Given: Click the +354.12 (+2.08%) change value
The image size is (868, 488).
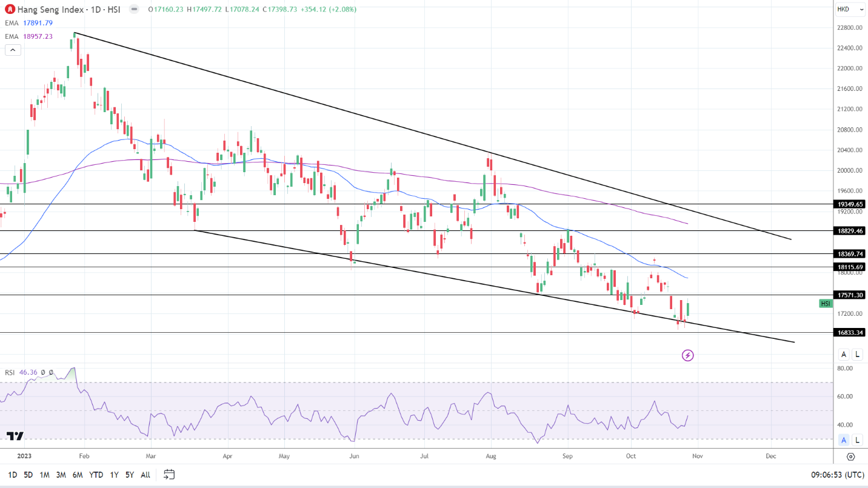Looking at the screenshot, I should tap(327, 9).
